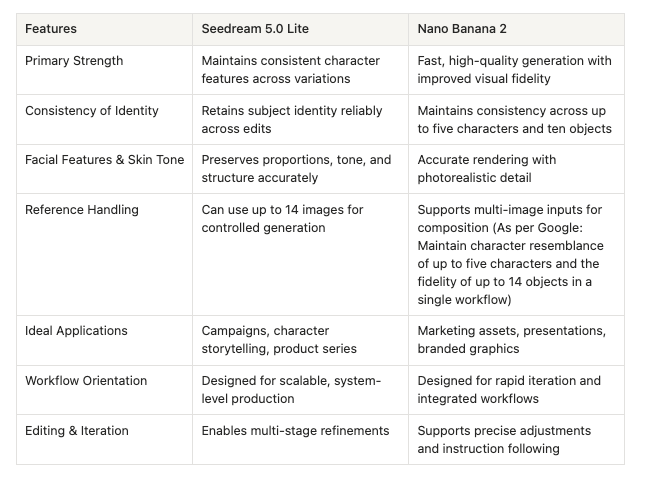Select the "Fast, high-quality generation" cell

click(x=514, y=69)
